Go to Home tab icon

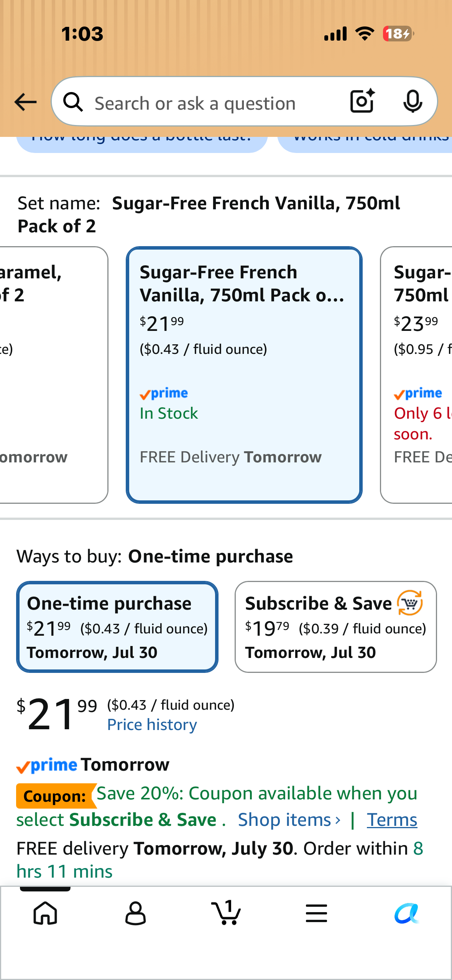(x=45, y=913)
